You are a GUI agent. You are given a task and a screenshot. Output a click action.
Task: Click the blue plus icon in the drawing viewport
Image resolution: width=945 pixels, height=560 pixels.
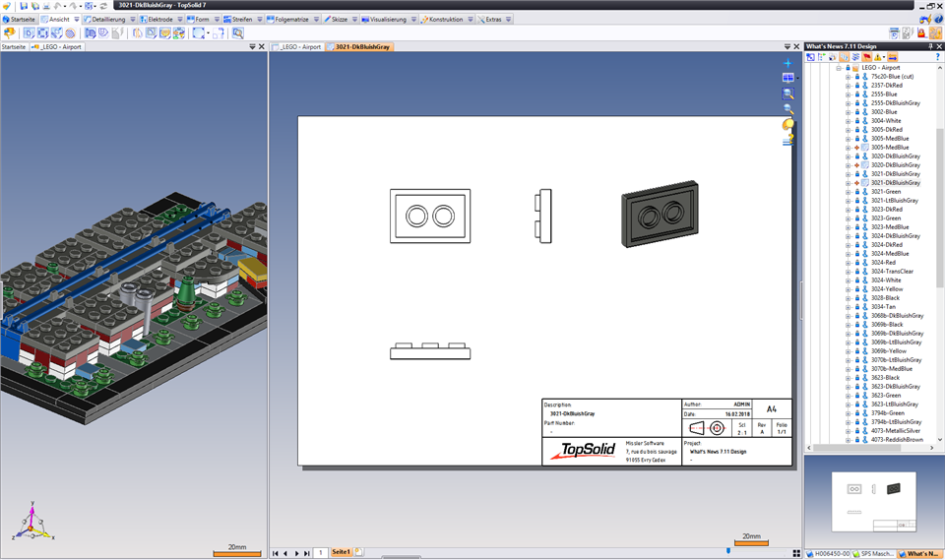coord(787,63)
